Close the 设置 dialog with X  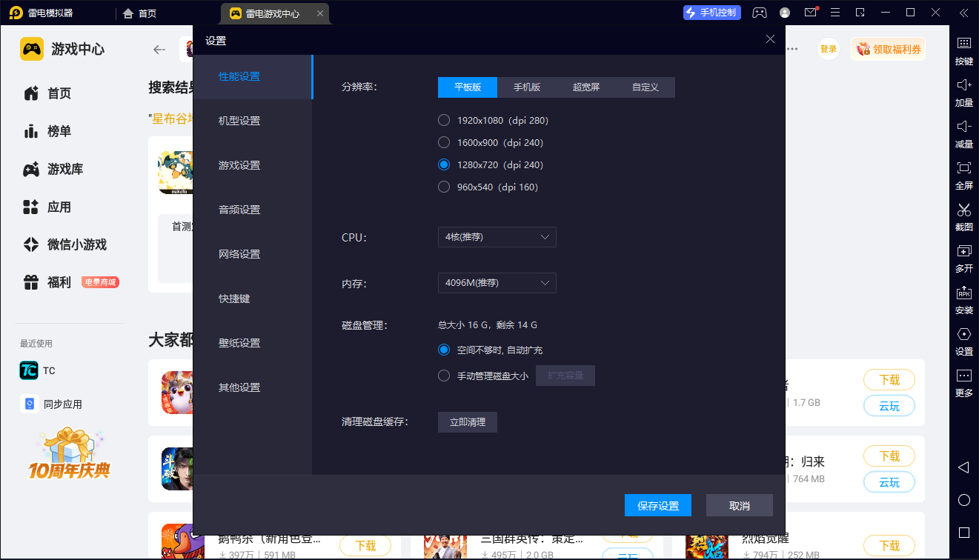click(x=770, y=40)
